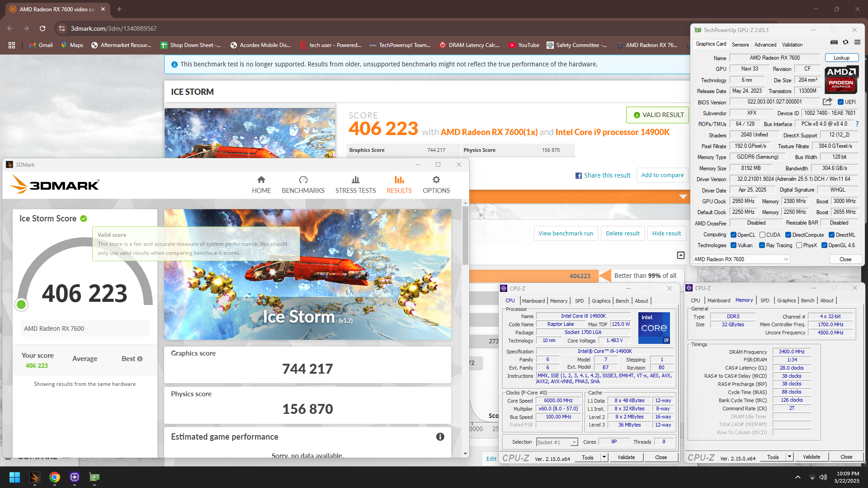The image size is (868, 488).
Task: Toggle the UEFI checkbox in GPU-Z
Action: pos(840,102)
